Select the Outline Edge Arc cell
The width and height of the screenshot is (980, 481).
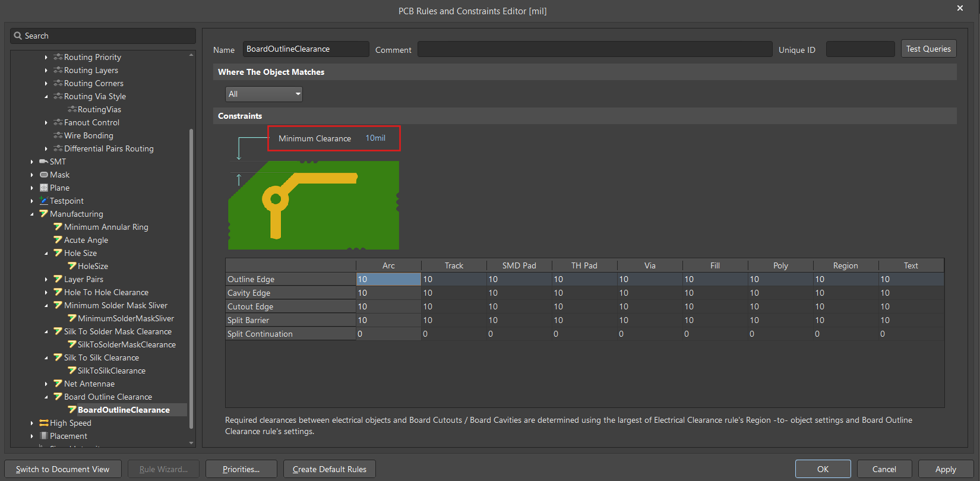tap(388, 279)
